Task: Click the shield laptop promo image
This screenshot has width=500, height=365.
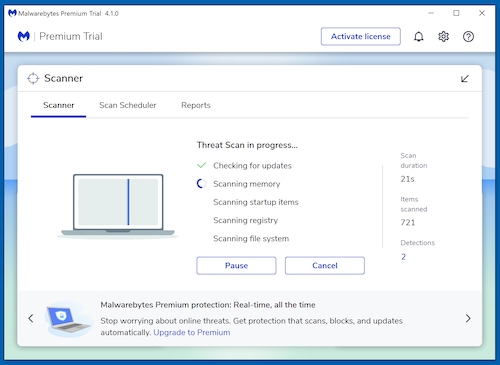Action: [x=68, y=319]
